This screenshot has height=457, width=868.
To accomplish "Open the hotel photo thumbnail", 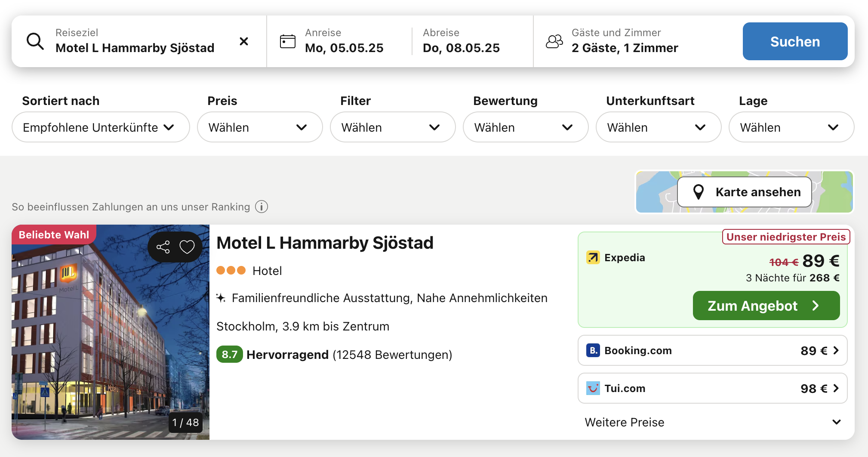I will point(111,332).
